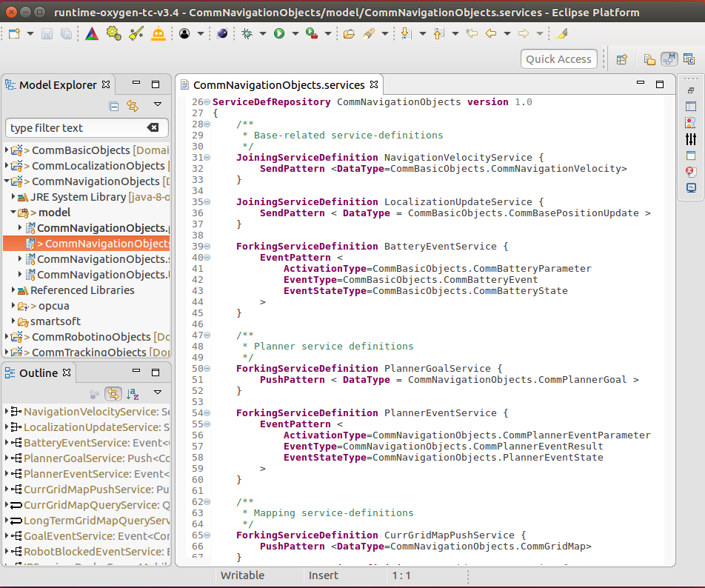Toggle Link with Editor in Model Explorer
The height and width of the screenshot is (588, 705).
[133, 106]
